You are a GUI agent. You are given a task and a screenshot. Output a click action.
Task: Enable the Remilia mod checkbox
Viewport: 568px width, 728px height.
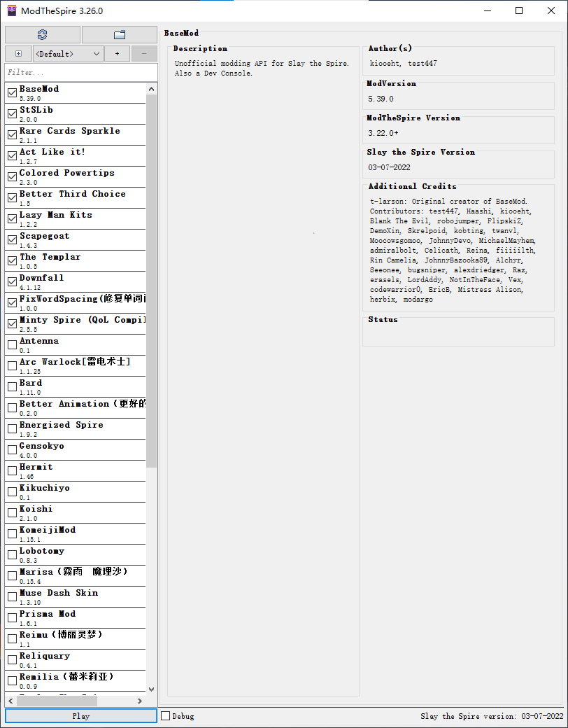tap(13, 681)
